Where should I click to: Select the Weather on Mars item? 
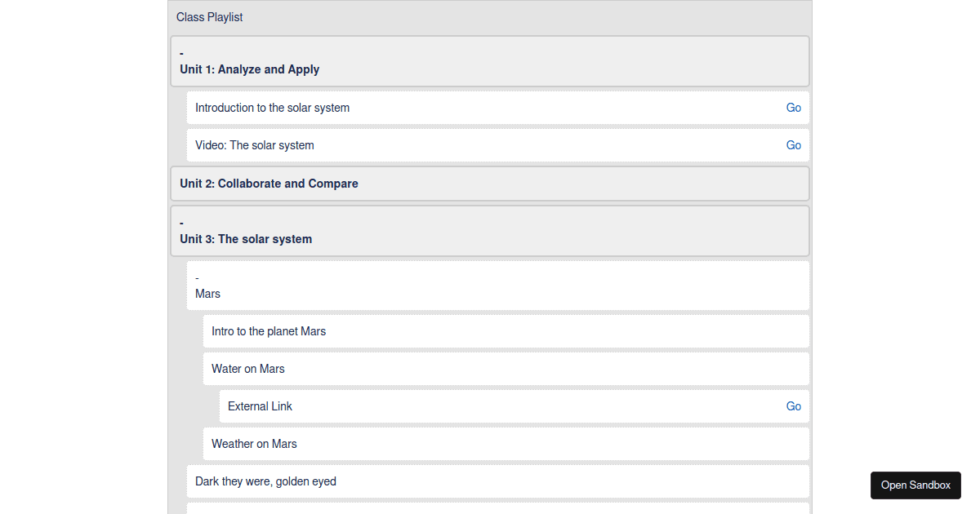click(254, 443)
